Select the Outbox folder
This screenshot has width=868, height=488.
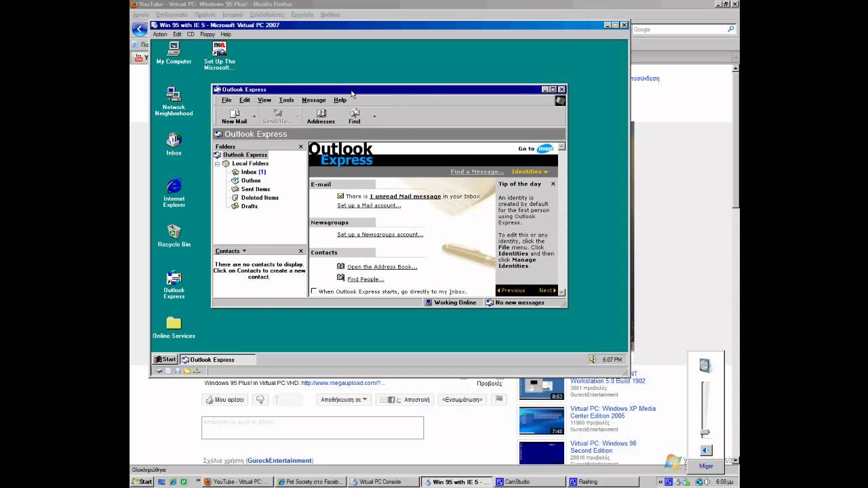coord(250,180)
